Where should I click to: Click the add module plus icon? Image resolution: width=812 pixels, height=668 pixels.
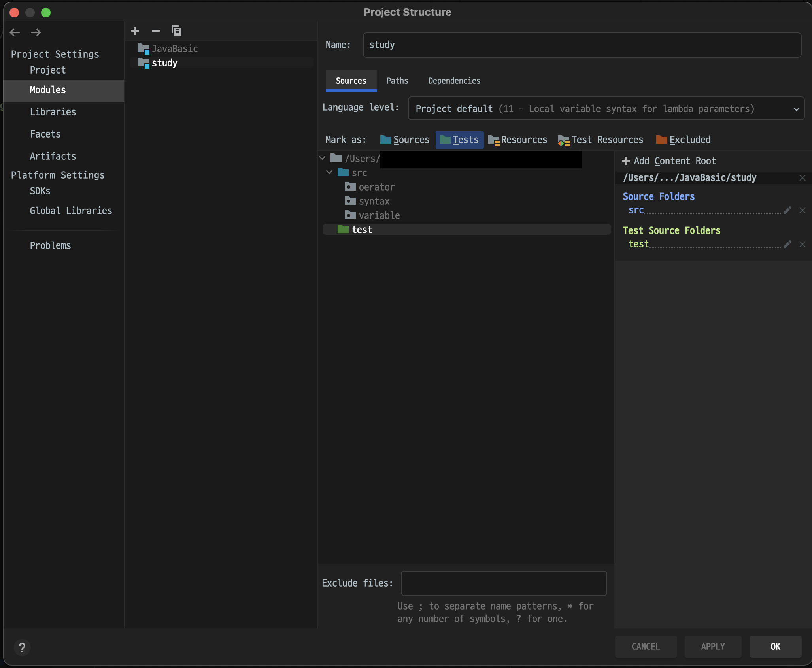click(x=135, y=31)
